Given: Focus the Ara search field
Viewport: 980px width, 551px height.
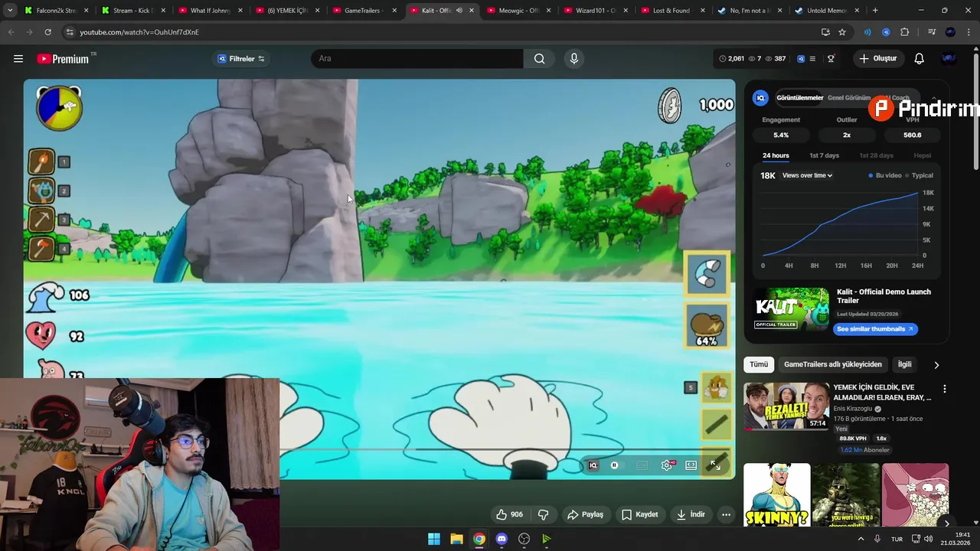Looking at the screenshot, I should pos(417,59).
